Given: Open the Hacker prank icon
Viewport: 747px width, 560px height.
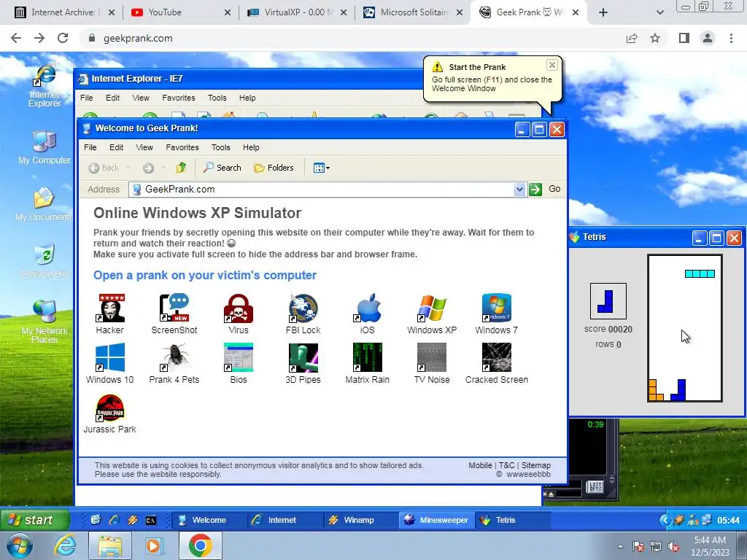Looking at the screenshot, I should click(110, 308).
